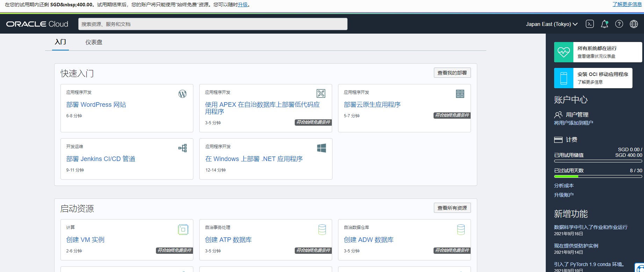The width and height of the screenshot is (644, 272).
Task: Click the SGD 400.00 credit amount in billing
Action: click(629, 155)
